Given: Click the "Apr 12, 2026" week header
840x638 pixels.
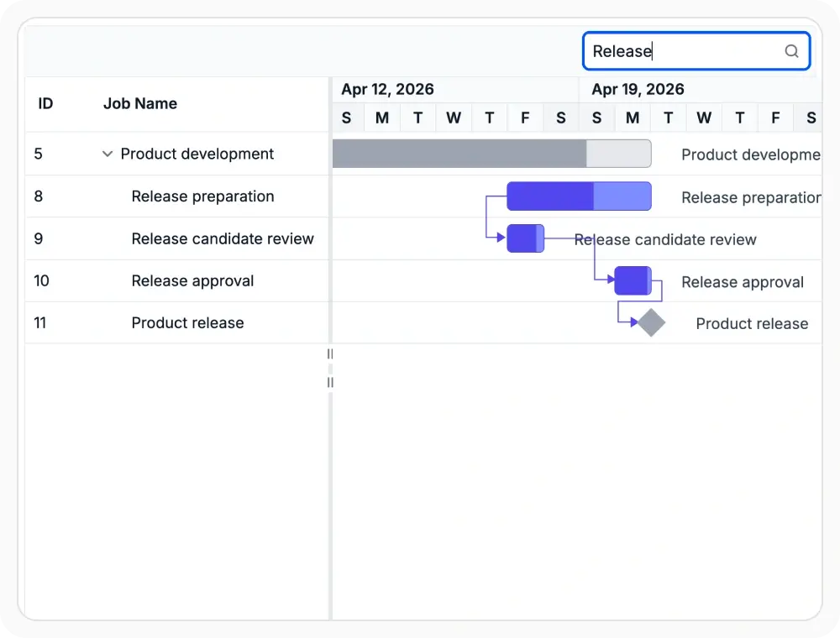Looking at the screenshot, I should (x=387, y=89).
